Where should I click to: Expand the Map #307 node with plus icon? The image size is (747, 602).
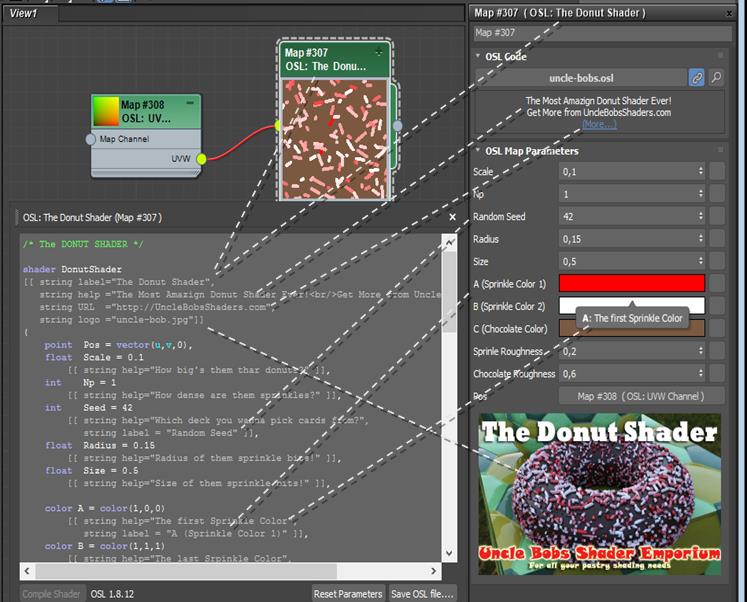(x=379, y=51)
